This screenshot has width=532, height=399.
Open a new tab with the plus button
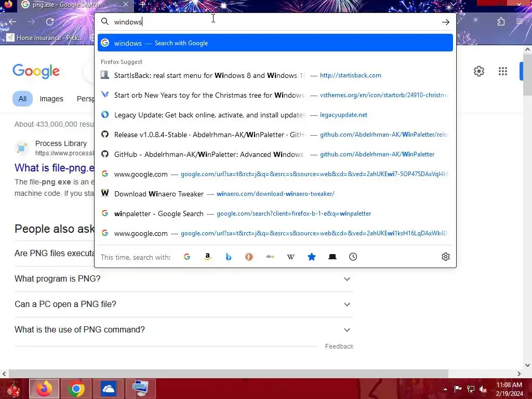[143, 5]
